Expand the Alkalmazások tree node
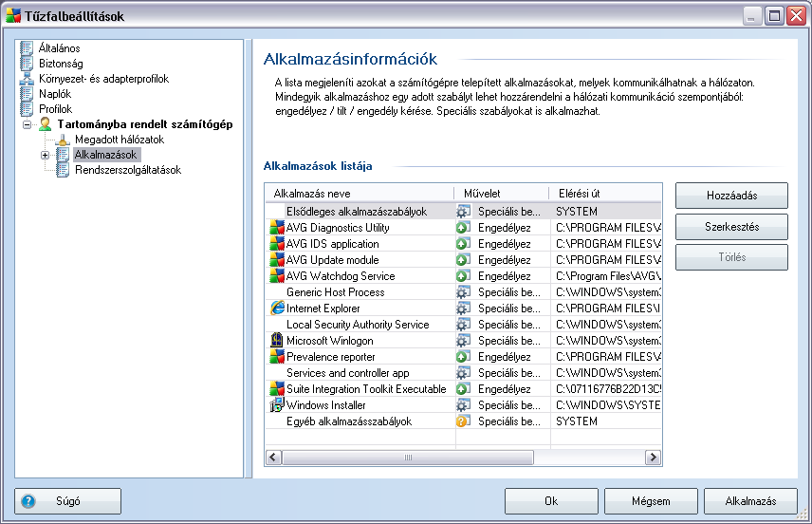Viewport: 812px width, 524px height. pyautogui.click(x=45, y=155)
